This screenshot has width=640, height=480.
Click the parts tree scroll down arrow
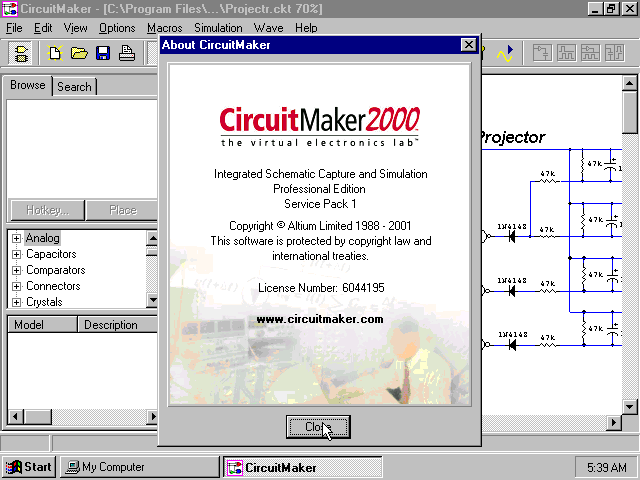152,300
